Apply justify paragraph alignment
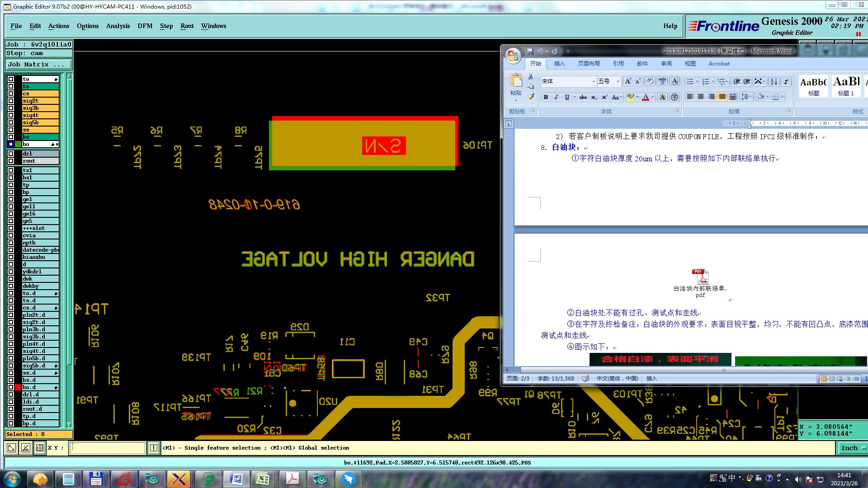Screen dimensions: 868x488 (x=722, y=97)
